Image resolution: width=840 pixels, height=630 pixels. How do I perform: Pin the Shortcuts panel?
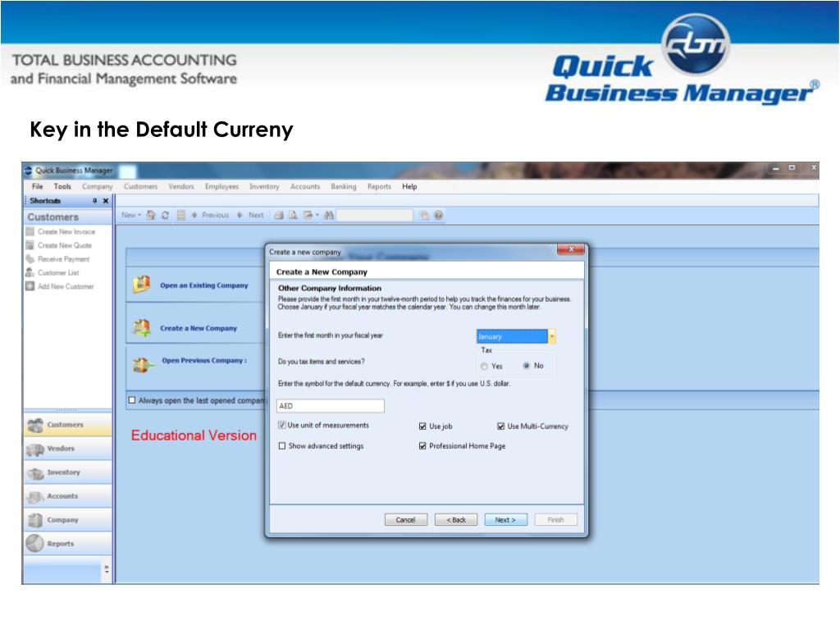(95, 201)
